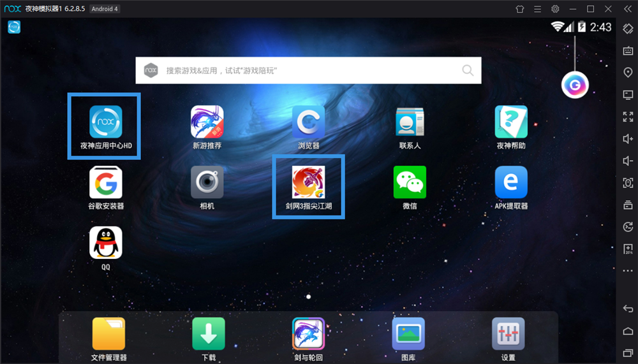
Task: Open the emulator skin (shirt) icon
Action: (519, 9)
